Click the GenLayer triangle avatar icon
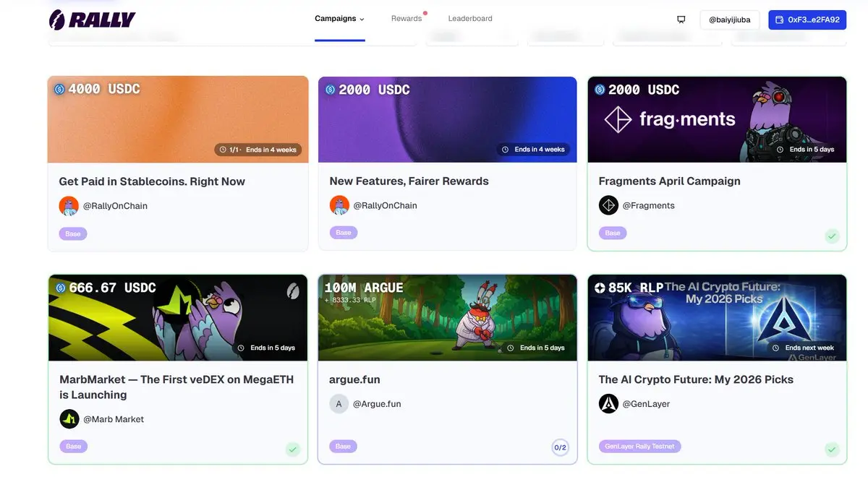 (609, 404)
